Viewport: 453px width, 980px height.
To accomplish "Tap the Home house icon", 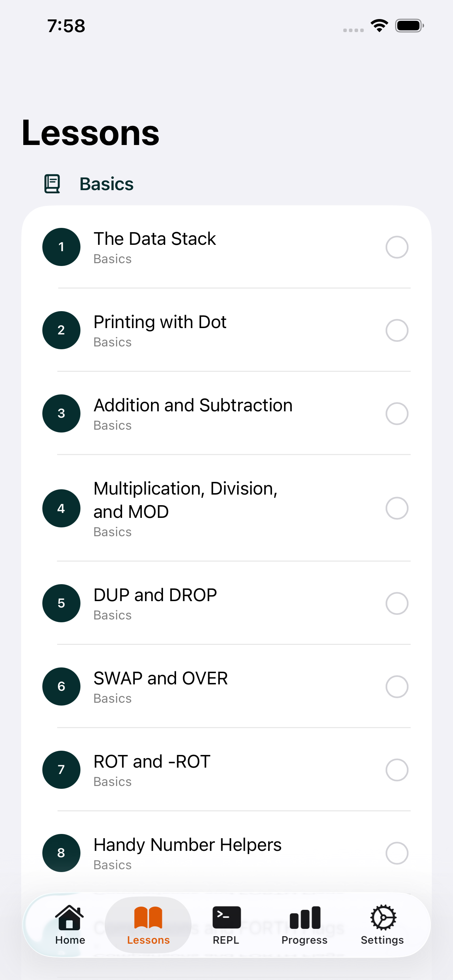I will [x=70, y=917].
